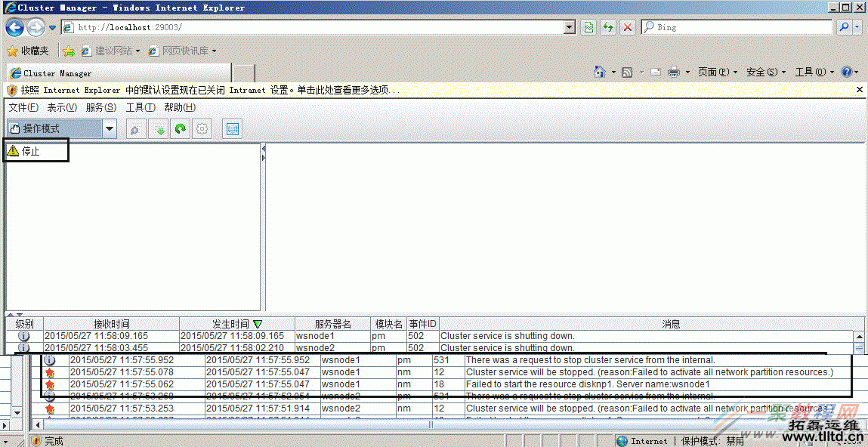Click the 收藏夹 favorites button
This screenshot has height=447, width=868.
(28, 51)
